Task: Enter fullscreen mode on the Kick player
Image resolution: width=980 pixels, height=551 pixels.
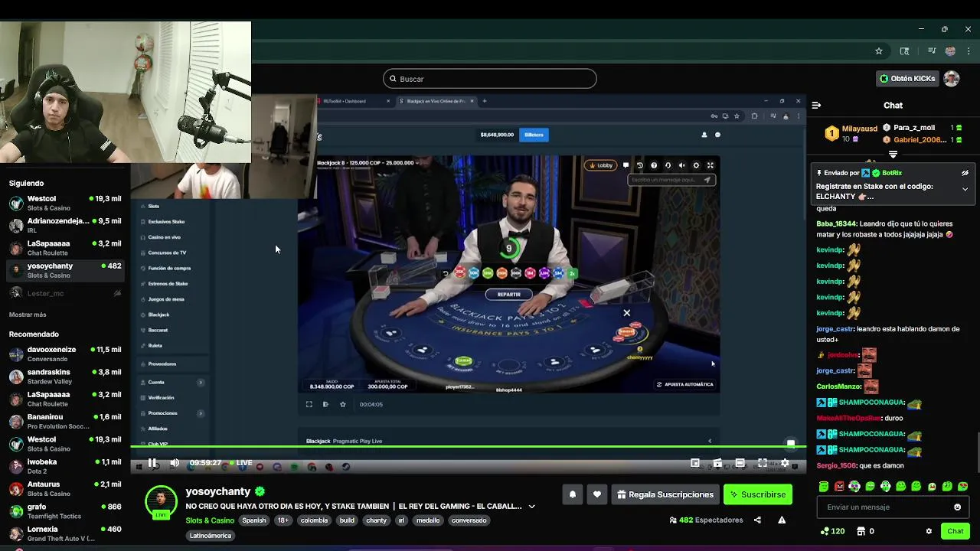Action: (x=763, y=463)
